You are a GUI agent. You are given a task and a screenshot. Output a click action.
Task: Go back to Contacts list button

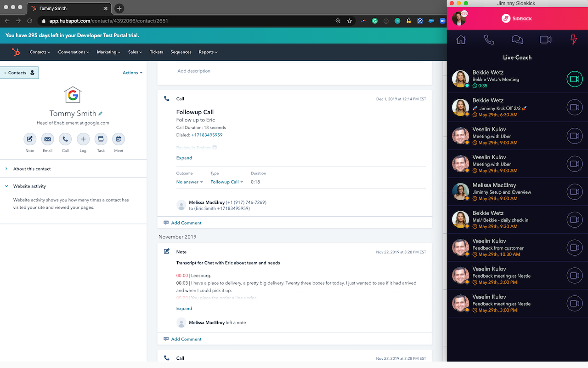coord(19,73)
